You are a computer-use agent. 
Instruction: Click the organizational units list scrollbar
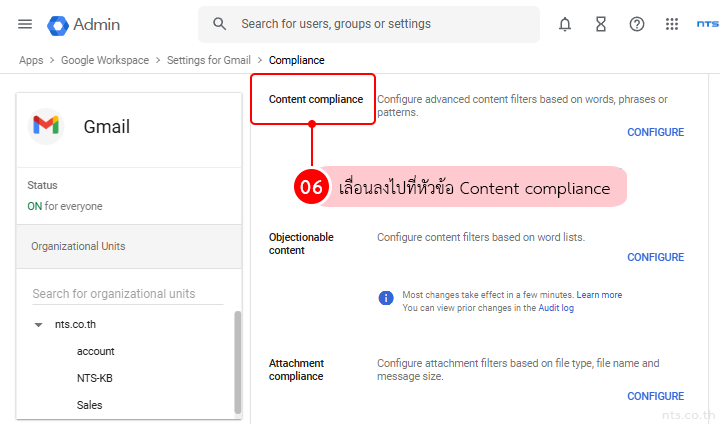point(237,362)
